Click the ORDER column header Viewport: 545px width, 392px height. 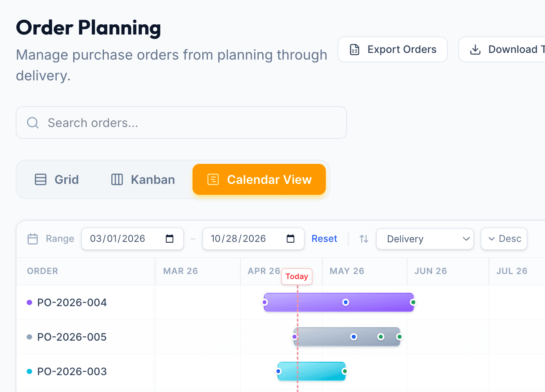tap(42, 271)
